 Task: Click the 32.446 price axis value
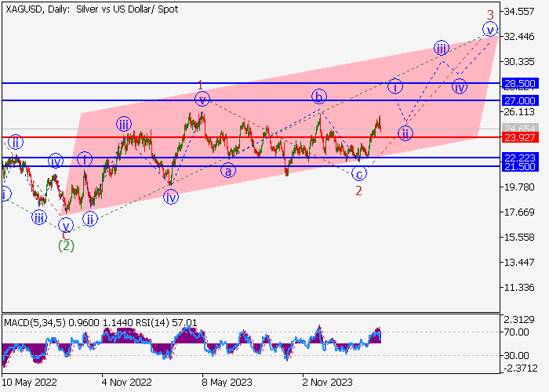pyautogui.click(x=519, y=37)
